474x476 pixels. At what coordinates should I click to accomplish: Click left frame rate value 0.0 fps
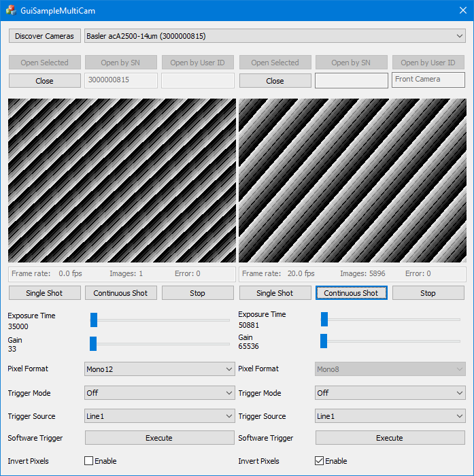tap(71, 273)
